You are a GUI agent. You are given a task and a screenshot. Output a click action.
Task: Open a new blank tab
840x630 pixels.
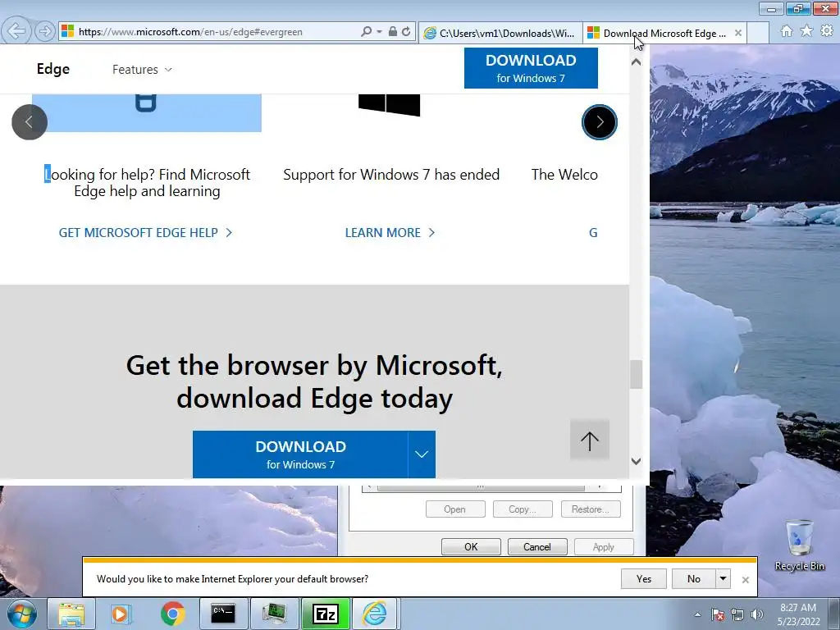[758, 33]
